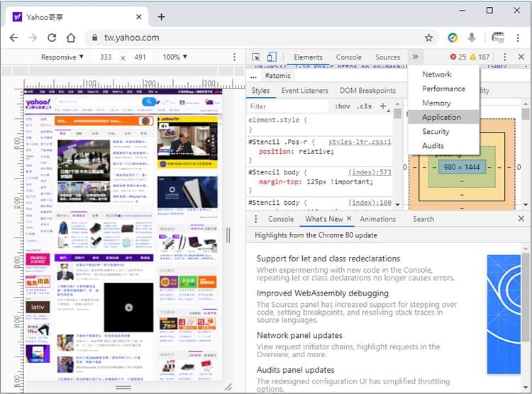Click the lativ ad thumbnail
The height and width of the screenshot is (394, 532).
(x=38, y=308)
